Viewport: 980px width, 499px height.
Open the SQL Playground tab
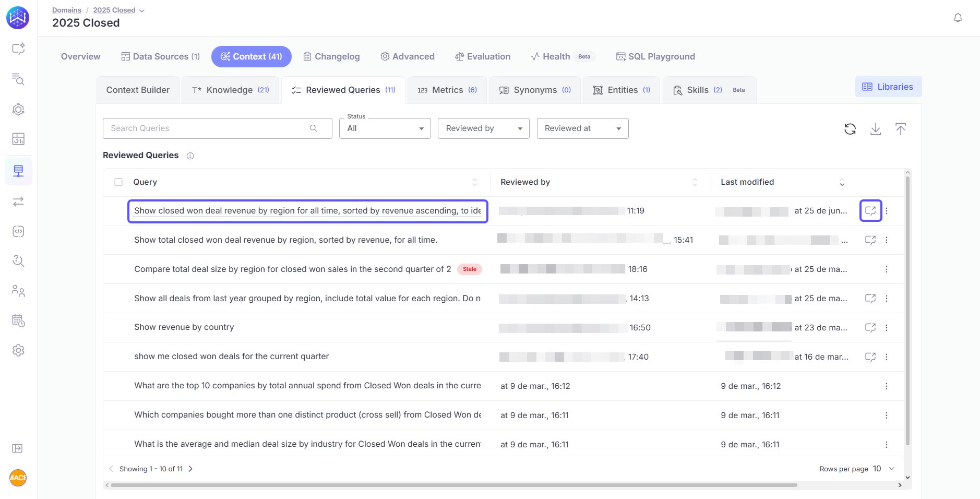(655, 56)
